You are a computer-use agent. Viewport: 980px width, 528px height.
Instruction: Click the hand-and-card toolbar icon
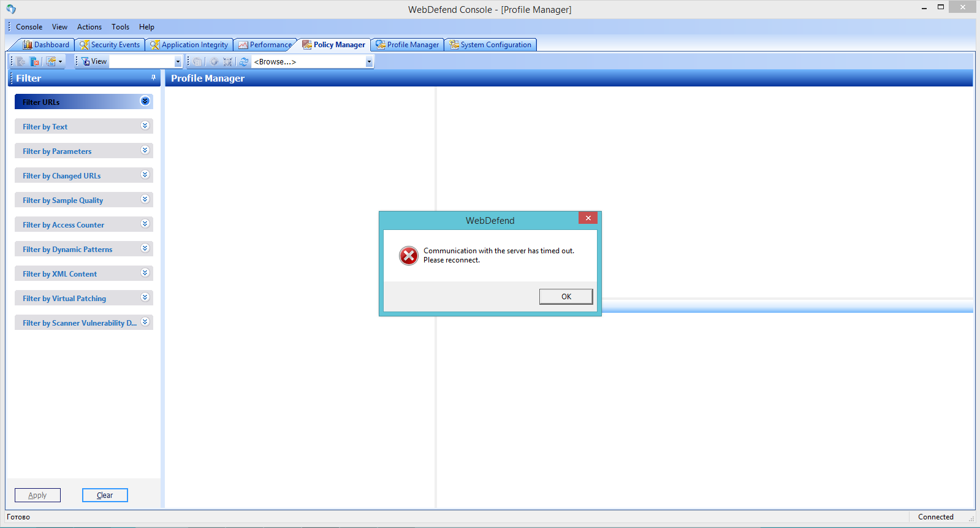pyautogui.click(x=51, y=61)
